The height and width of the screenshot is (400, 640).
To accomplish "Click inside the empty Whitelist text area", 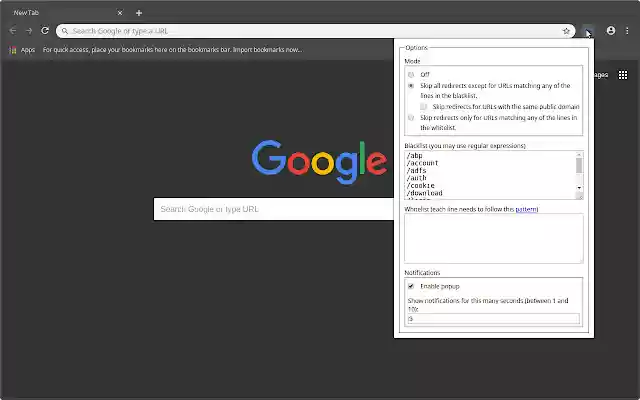I will click(x=493, y=238).
